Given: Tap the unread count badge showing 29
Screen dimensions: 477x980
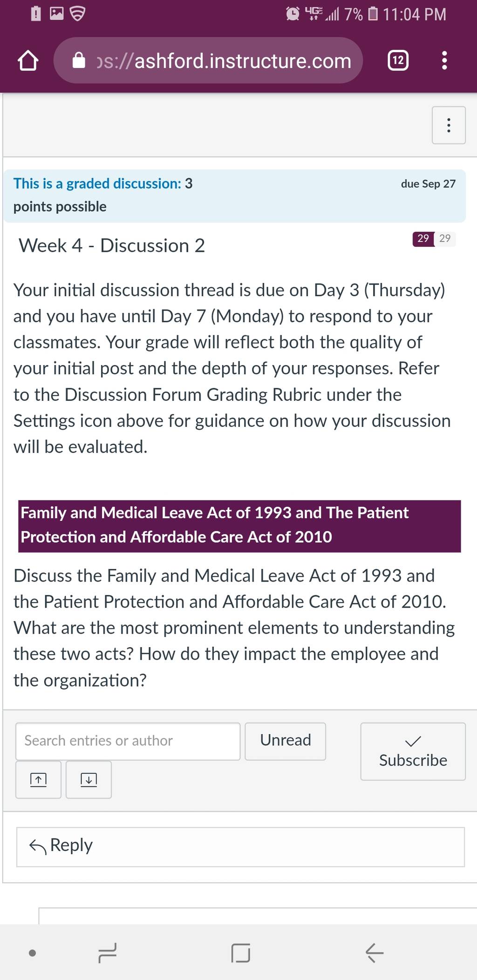Looking at the screenshot, I should 423,238.
